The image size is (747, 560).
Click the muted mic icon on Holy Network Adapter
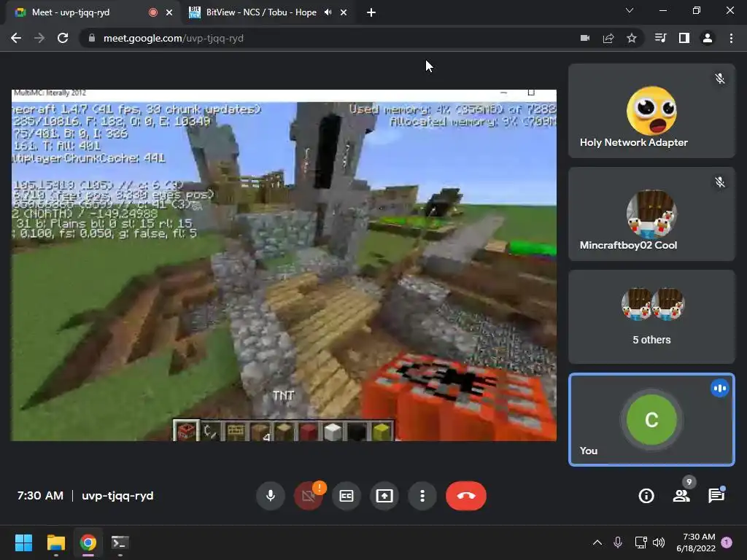(x=720, y=79)
